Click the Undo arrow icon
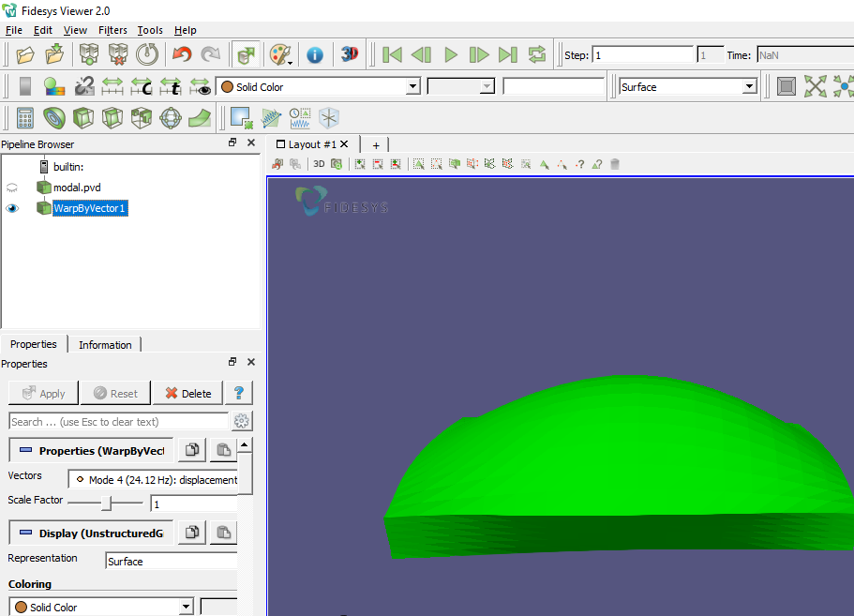The height and width of the screenshot is (616, 854). coord(182,54)
